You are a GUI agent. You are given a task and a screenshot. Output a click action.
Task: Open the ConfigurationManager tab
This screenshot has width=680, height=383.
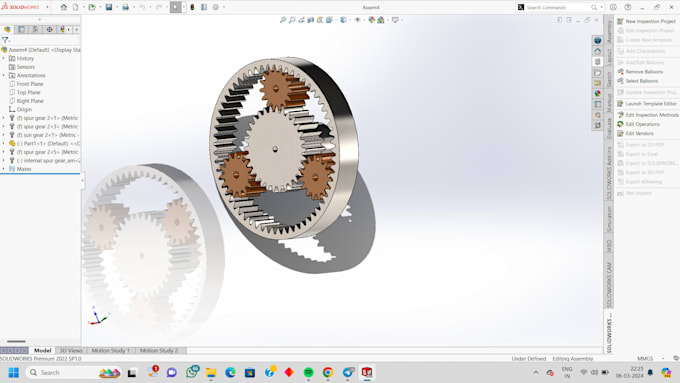pyautogui.click(x=35, y=29)
